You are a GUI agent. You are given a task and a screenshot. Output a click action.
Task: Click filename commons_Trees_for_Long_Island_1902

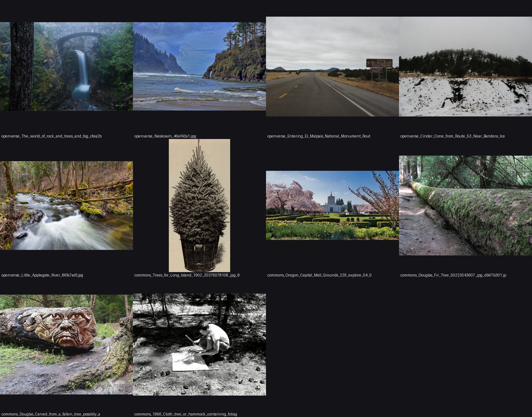(187, 275)
